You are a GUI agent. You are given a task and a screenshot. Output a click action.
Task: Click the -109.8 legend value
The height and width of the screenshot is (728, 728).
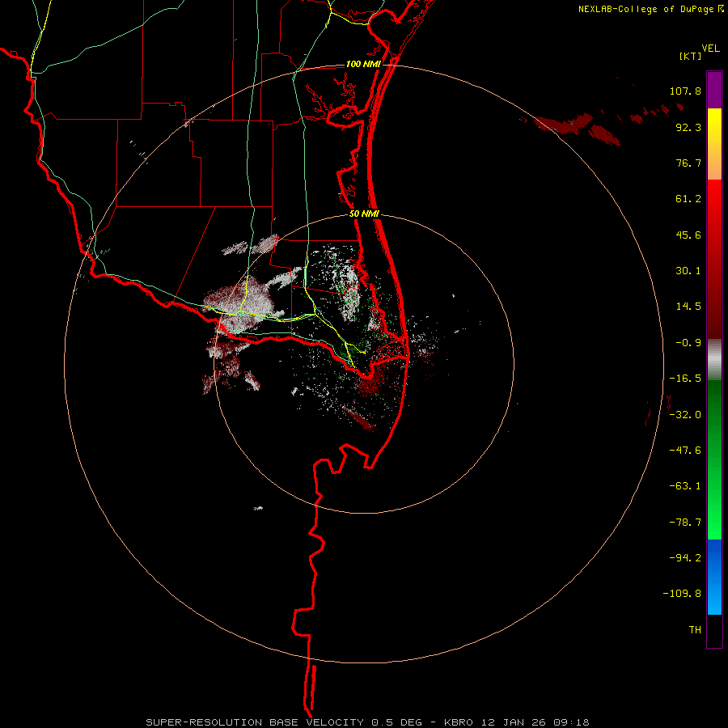click(682, 594)
